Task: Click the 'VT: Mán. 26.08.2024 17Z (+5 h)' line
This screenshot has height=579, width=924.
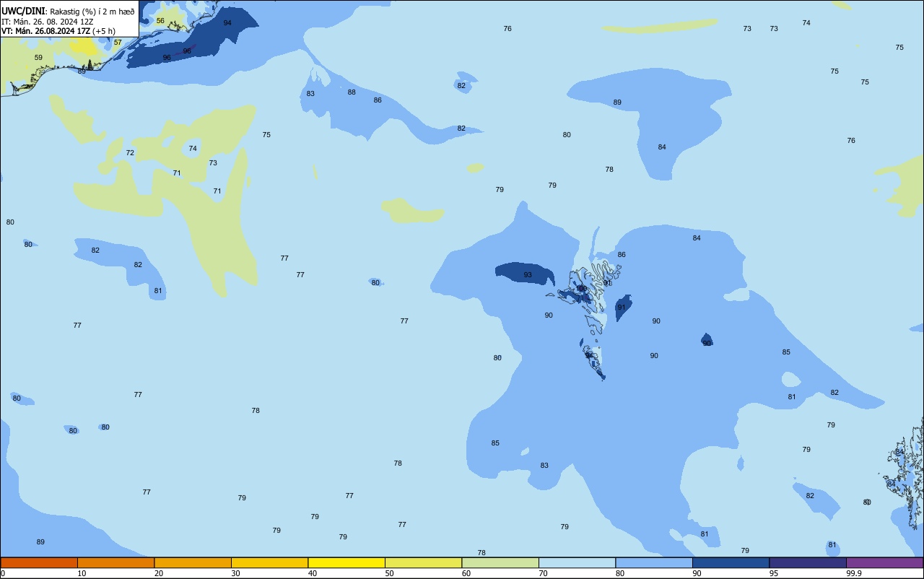Action: [58, 31]
